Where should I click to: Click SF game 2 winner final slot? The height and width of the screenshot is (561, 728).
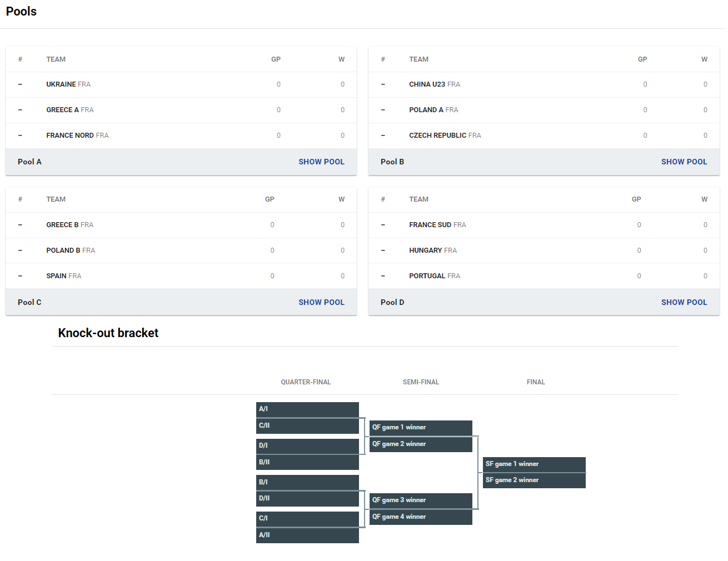click(x=534, y=480)
